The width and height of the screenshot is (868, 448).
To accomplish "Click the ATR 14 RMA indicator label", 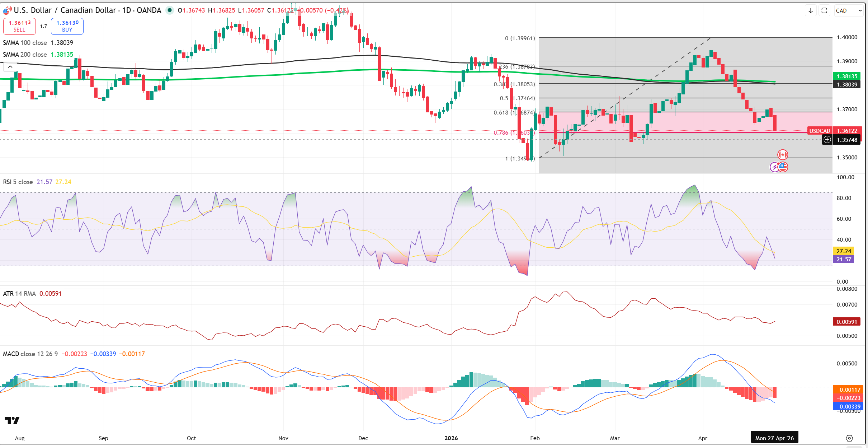I will pyautogui.click(x=19, y=294).
